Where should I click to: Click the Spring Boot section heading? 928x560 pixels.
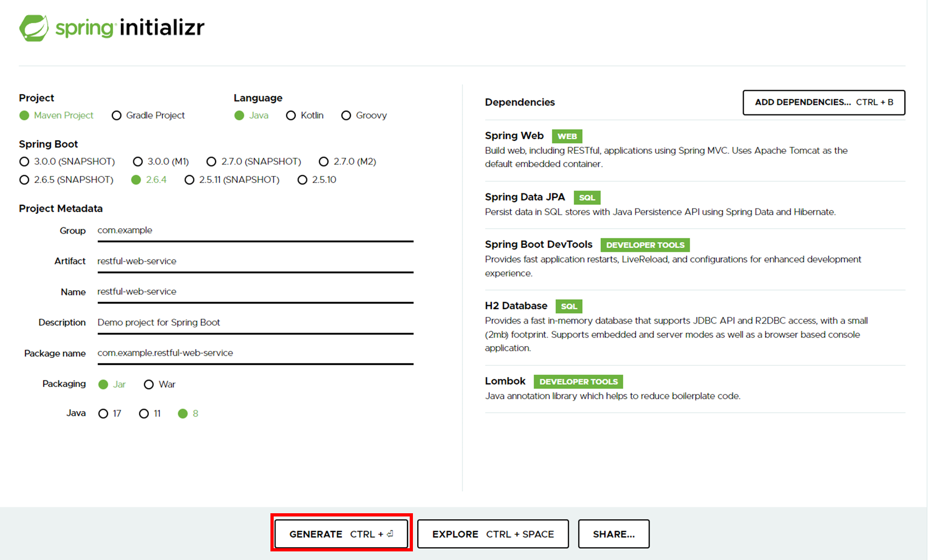click(48, 144)
